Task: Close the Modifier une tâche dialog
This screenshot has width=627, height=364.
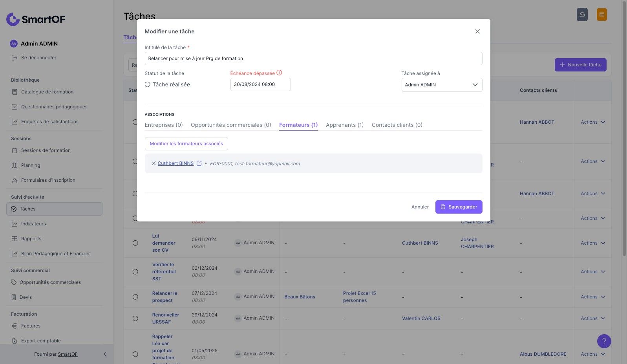Action: [477, 31]
